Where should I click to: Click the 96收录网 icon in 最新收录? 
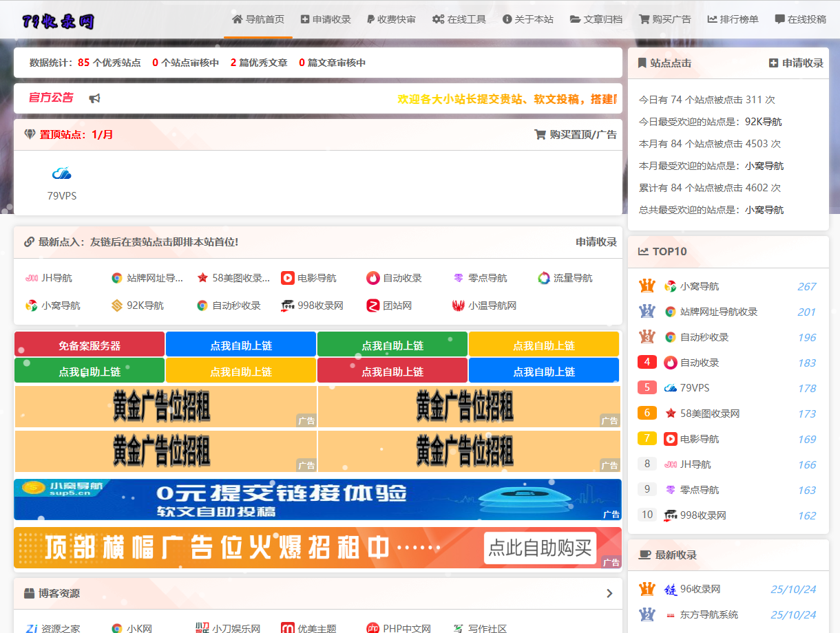pyautogui.click(x=671, y=590)
